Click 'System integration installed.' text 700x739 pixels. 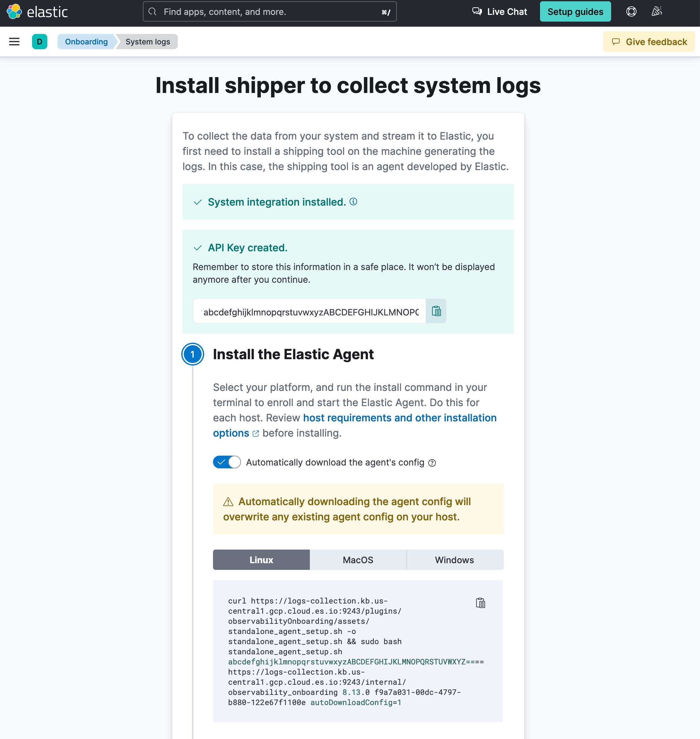click(277, 202)
